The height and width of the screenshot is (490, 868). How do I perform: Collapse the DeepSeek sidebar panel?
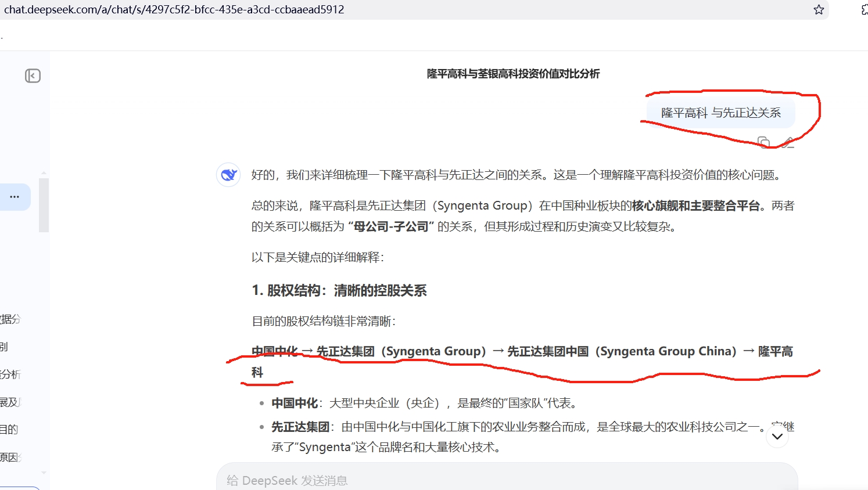(x=33, y=76)
